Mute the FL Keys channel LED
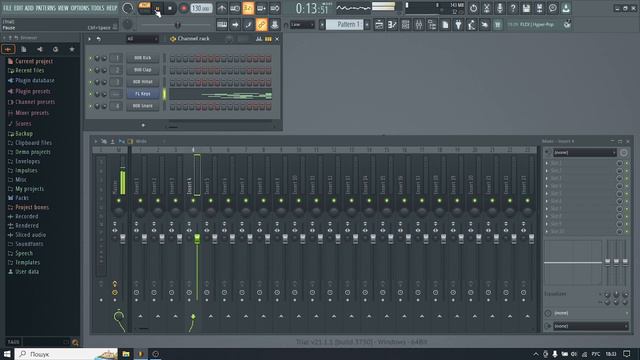 coord(90,94)
